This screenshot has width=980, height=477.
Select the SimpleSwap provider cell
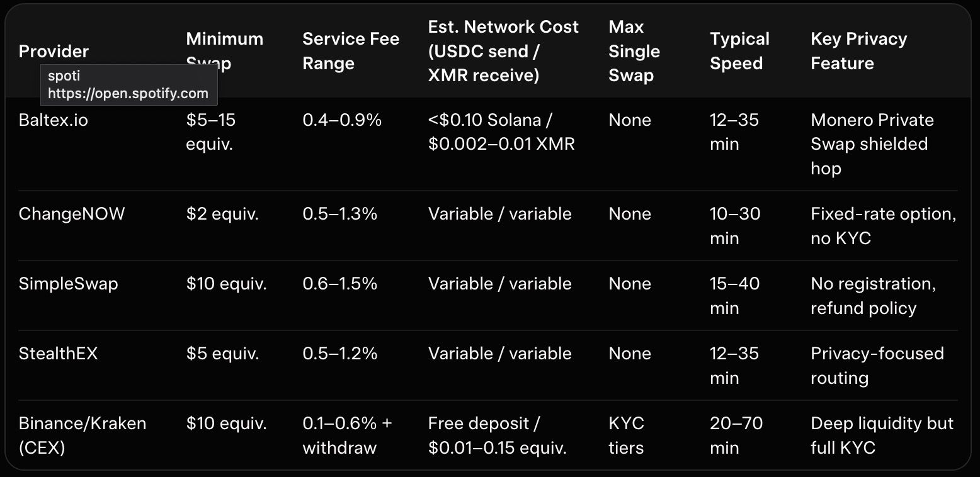[68, 283]
